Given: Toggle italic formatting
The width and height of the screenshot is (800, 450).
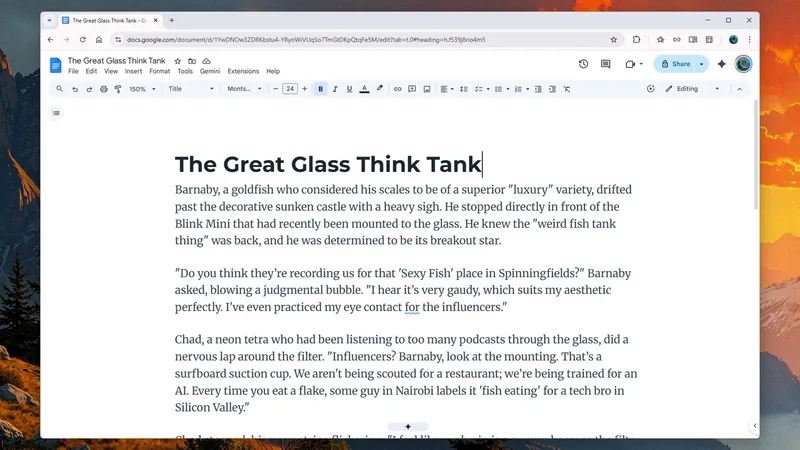Looking at the screenshot, I should point(334,89).
